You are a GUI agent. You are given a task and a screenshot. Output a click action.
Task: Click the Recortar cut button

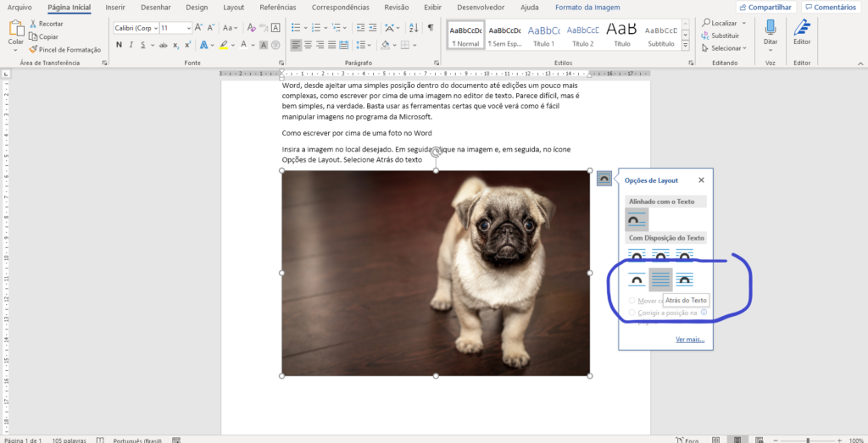pyautogui.click(x=47, y=24)
